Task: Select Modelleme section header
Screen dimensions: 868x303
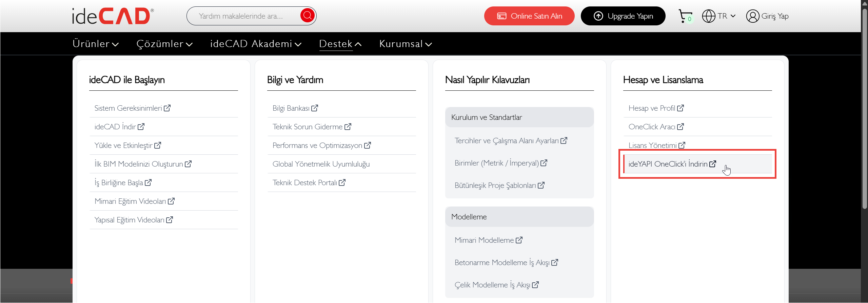Action: [519, 217]
